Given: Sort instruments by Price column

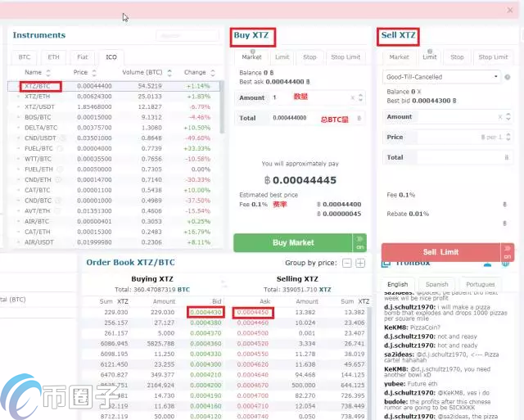Looking at the screenshot, I should (x=84, y=73).
